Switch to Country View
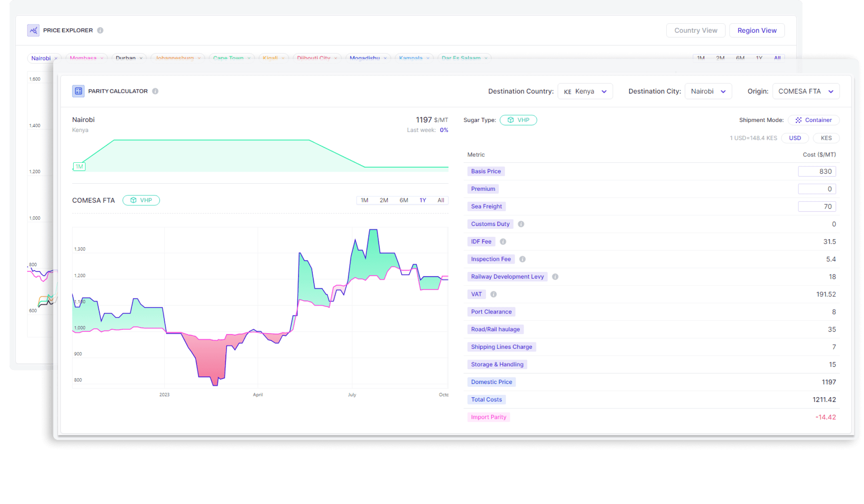This screenshot has width=864, height=504. [x=696, y=30]
